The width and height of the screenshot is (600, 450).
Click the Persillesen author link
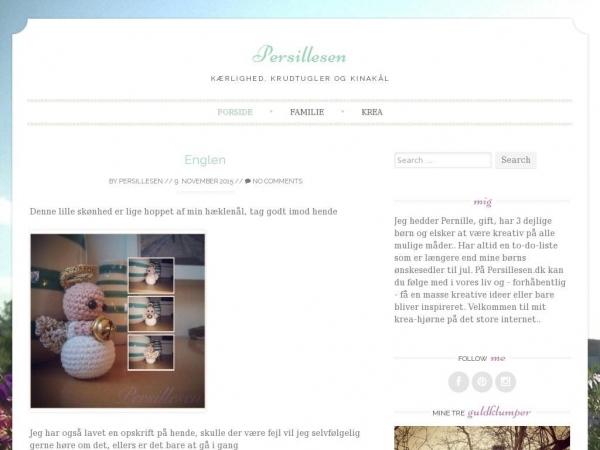coord(140,181)
